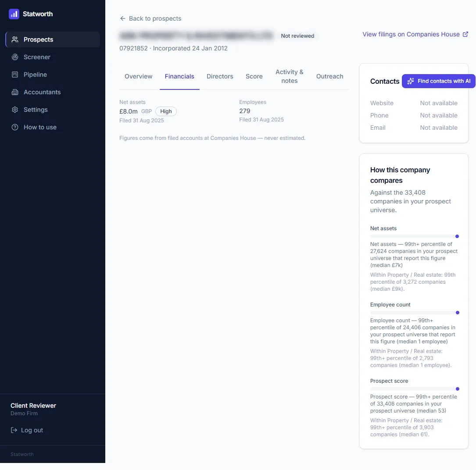
Task: Switch to the Directors tab
Action: pos(220,76)
